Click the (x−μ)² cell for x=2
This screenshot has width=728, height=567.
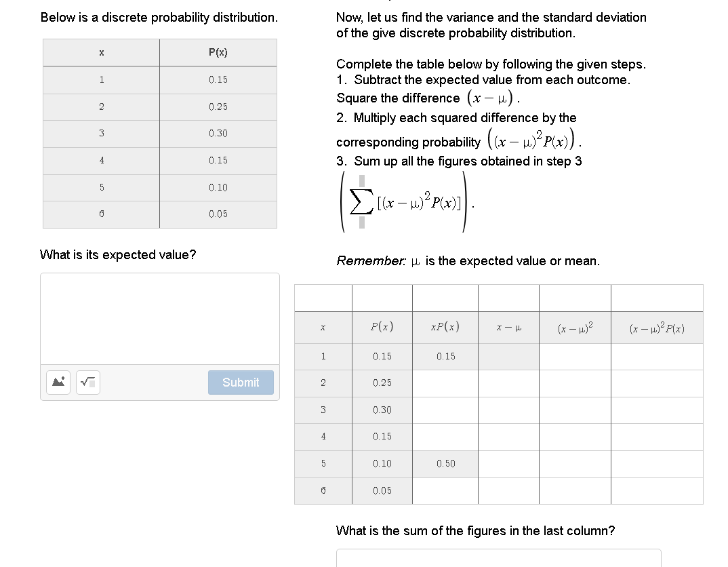click(x=575, y=383)
